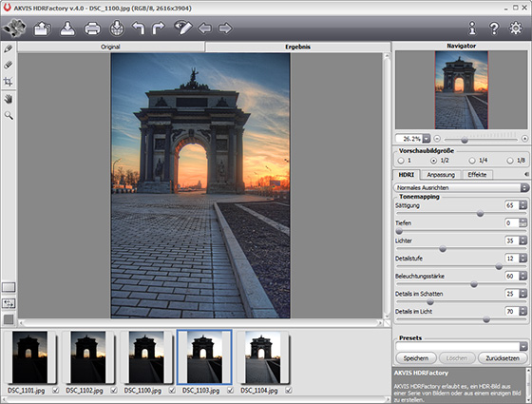Image resolution: width=532 pixels, height=404 pixels.
Task: Save the result with the download tray icon
Action: (x=67, y=29)
